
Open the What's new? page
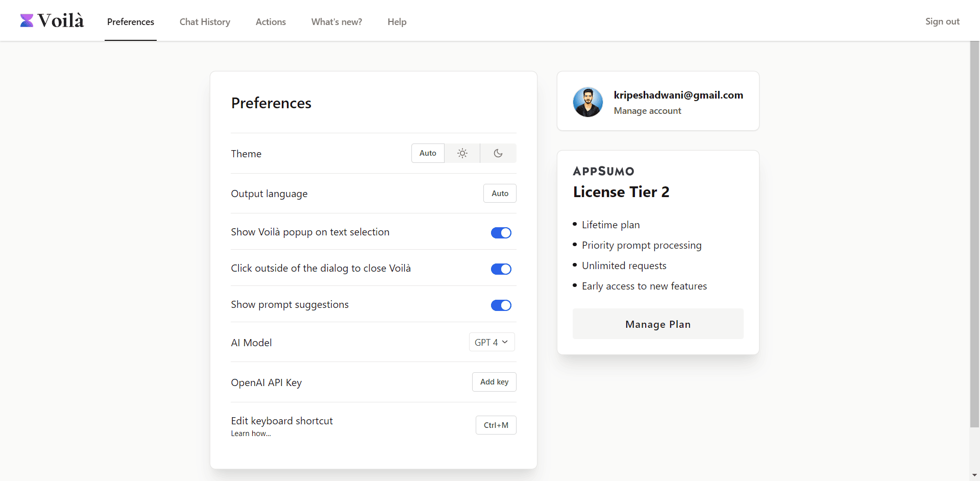click(336, 22)
